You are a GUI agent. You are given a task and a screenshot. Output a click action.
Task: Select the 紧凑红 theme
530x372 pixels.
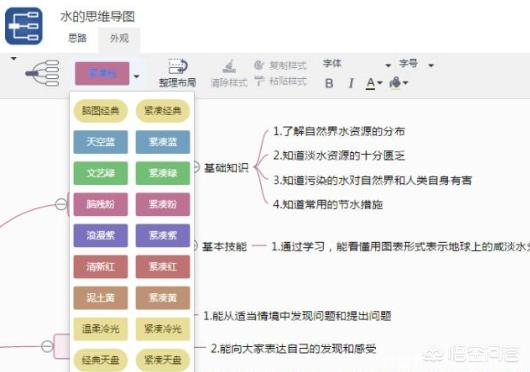[163, 267]
